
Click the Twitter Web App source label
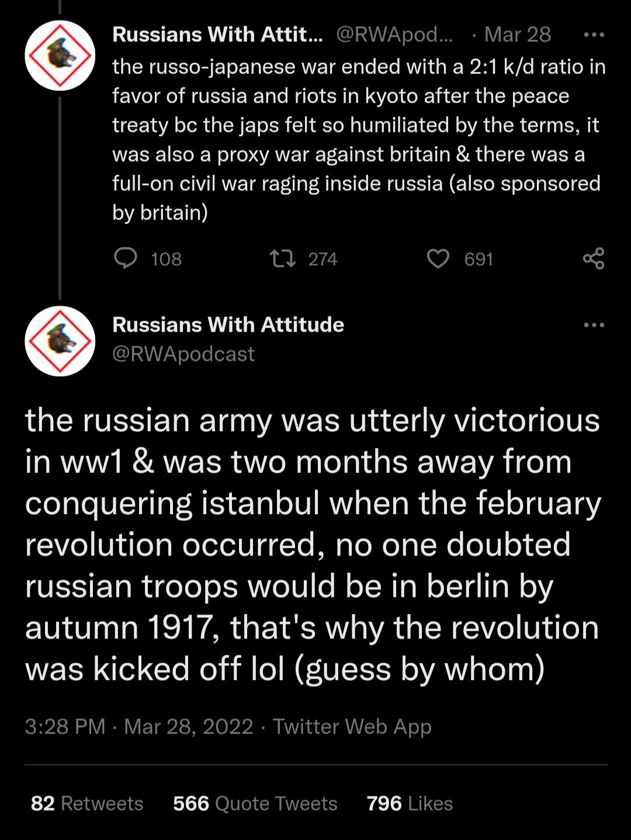pos(352,726)
